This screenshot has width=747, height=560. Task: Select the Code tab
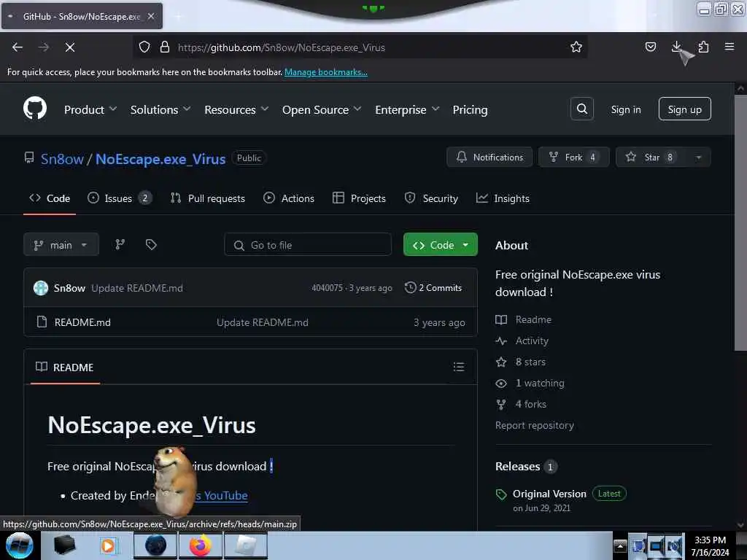coord(50,198)
